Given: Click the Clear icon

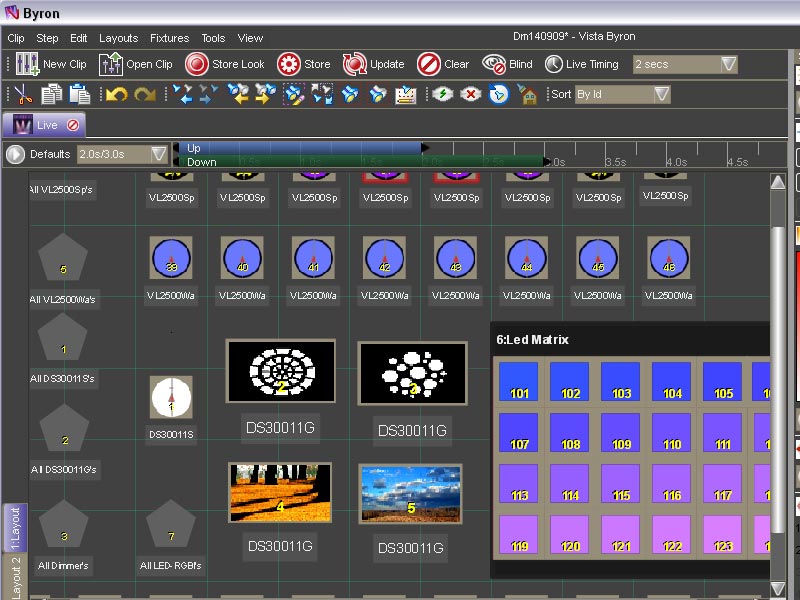Looking at the screenshot, I should point(429,64).
